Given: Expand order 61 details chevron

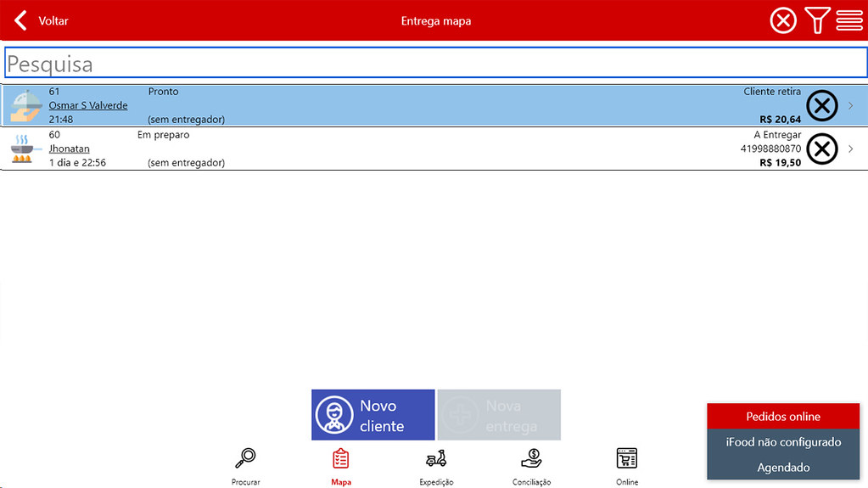Looking at the screenshot, I should coord(851,106).
